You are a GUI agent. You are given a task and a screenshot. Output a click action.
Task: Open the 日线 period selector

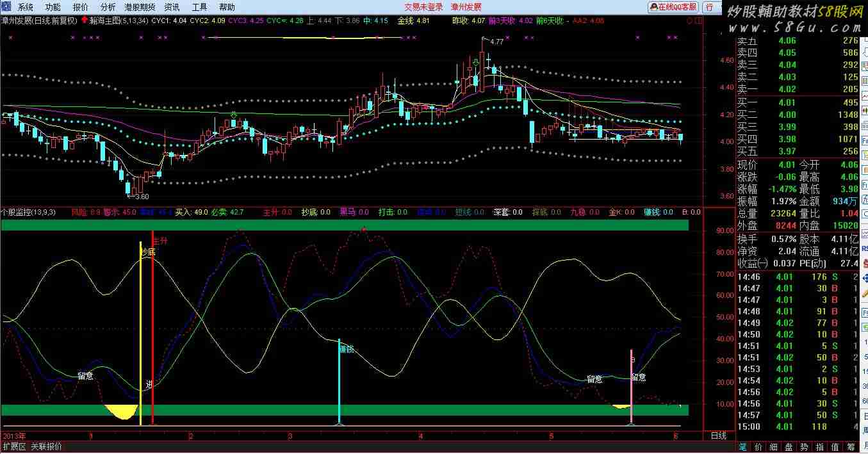pos(719,435)
